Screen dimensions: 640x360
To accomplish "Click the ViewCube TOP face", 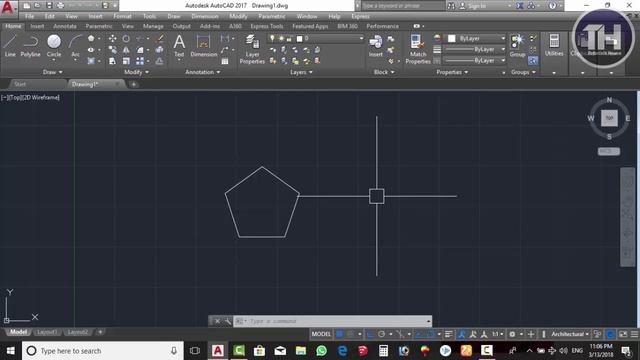I will tap(609, 118).
